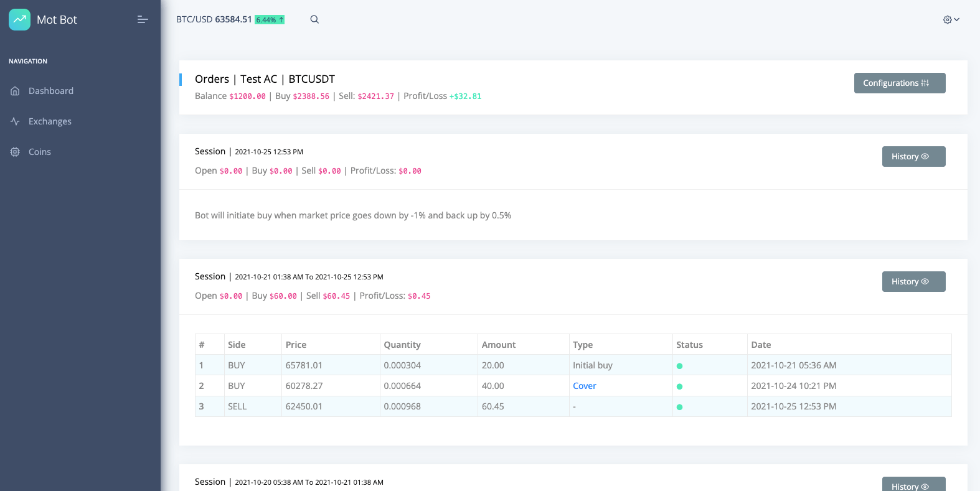The image size is (980, 491).
Task: Click the NAVIGATION section heading
Action: click(x=28, y=61)
